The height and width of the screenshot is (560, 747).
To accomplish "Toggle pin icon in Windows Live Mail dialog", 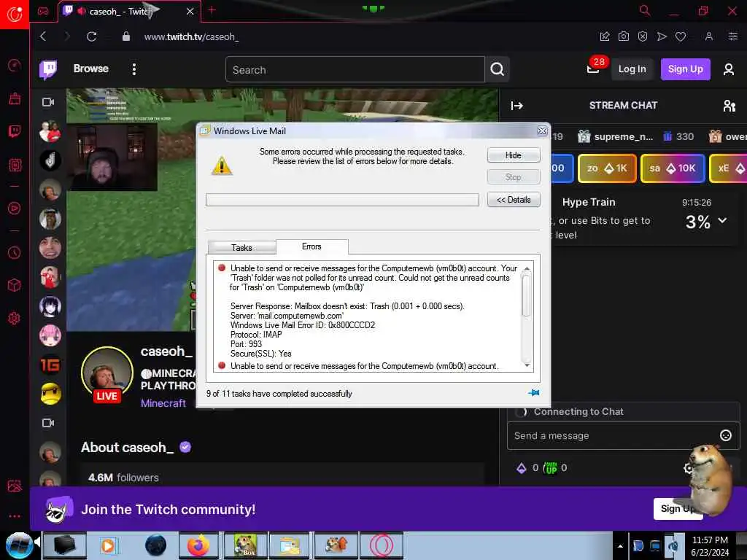I will coord(533,393).
